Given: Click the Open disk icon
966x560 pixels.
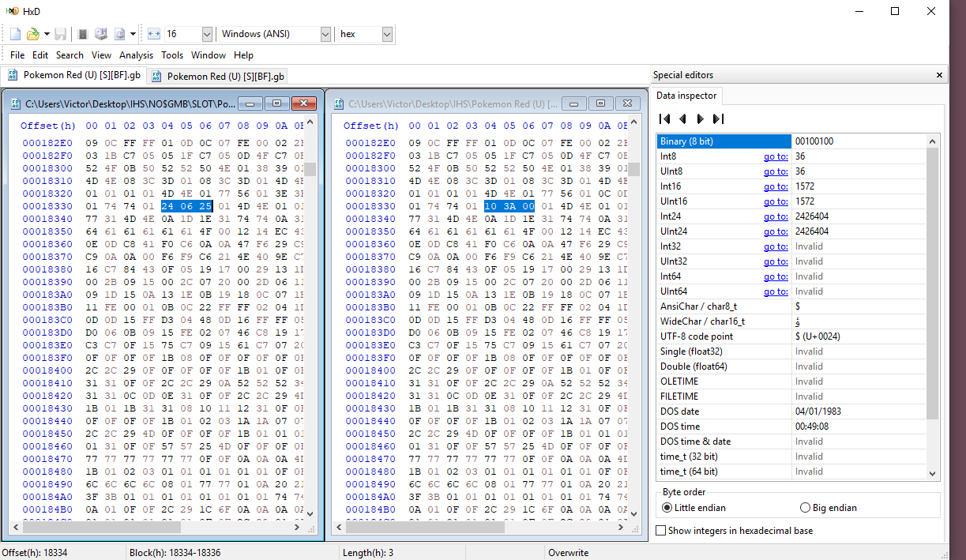Looking at the screenshot, I should tap(101, 34).
